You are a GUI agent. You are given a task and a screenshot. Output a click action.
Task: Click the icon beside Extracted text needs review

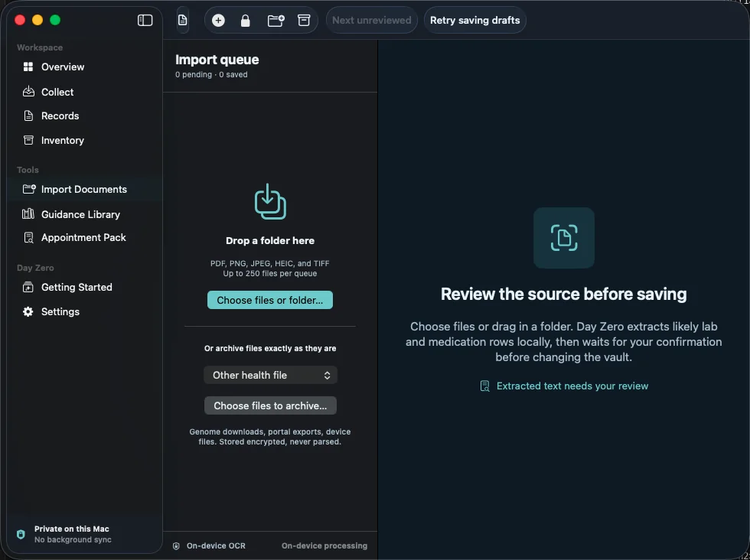tap(484, 386)
